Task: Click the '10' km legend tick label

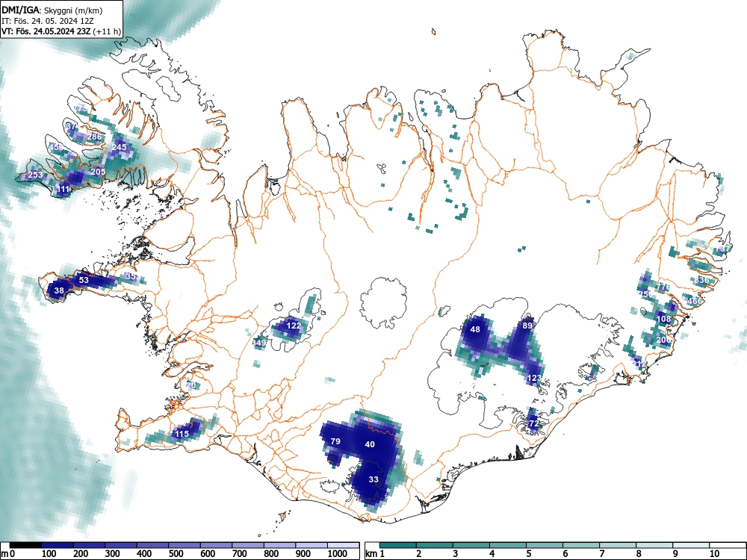Action: click(714, 554)
